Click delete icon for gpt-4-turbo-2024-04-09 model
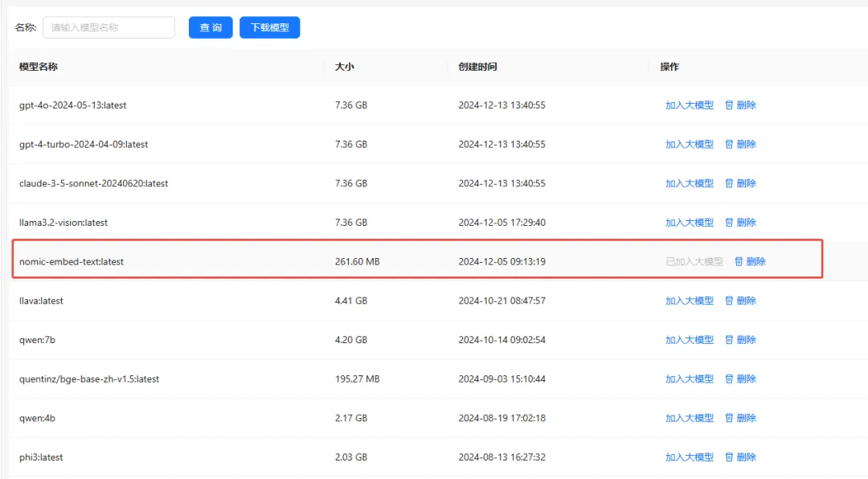 tap(730, 145)
